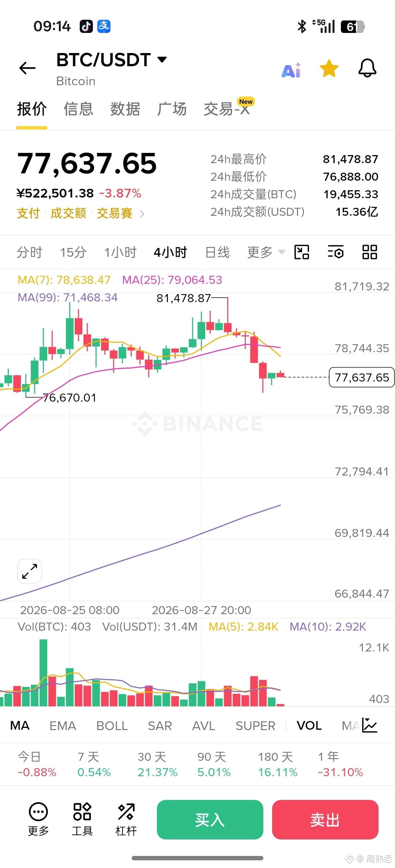Toggle the SAR indicator
This screenshot has width=395, height=868.
160,725
